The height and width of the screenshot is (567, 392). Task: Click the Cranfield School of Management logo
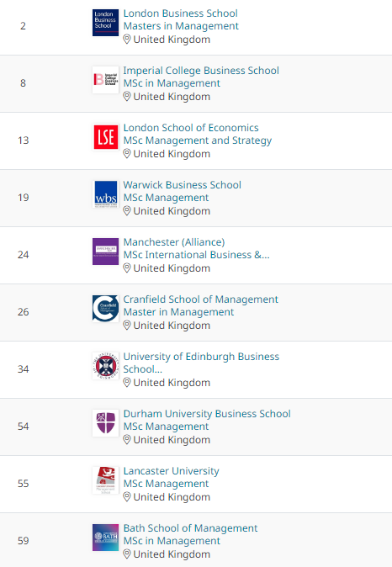(x=105, y=309)
